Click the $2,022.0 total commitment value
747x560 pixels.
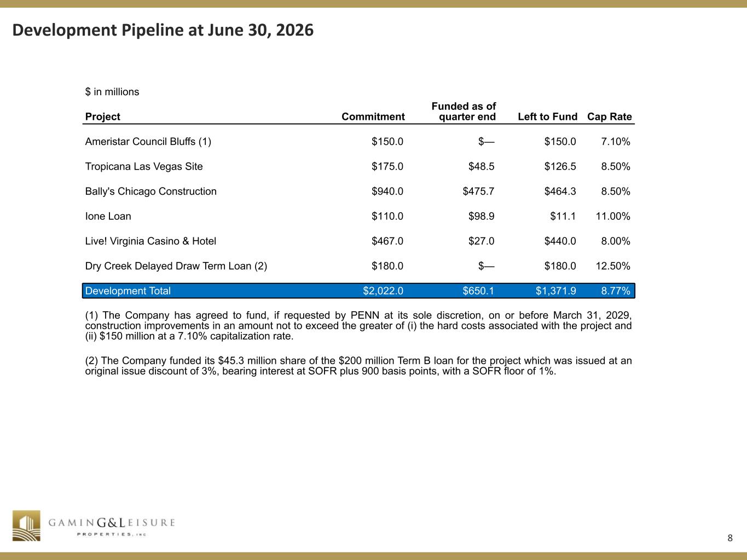[383, 291]
